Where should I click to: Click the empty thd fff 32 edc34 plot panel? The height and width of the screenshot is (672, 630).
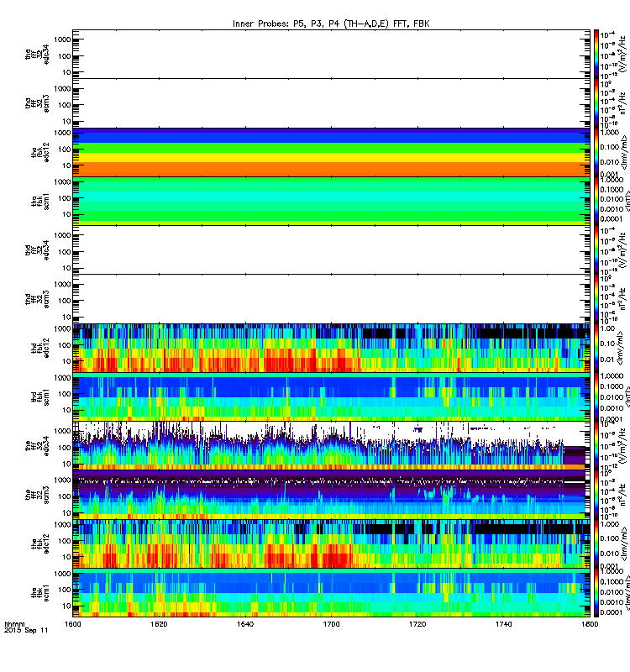[331, 249]
